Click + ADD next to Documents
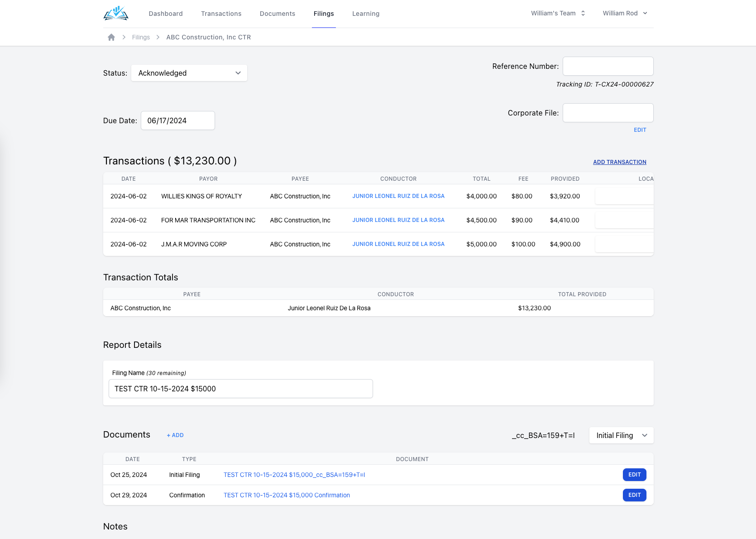This screenshot has height=539, width=756. 175,435
